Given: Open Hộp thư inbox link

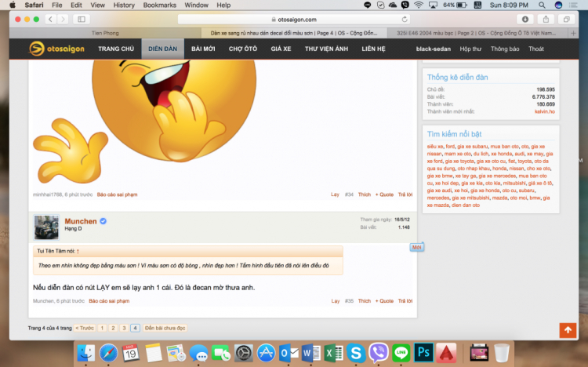Looking at the screenshot, I should (470, 49).
